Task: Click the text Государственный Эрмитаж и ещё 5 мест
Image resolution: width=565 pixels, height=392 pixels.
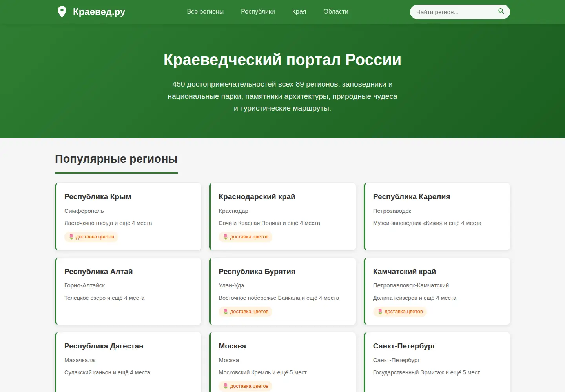Action: coord(426,372)
